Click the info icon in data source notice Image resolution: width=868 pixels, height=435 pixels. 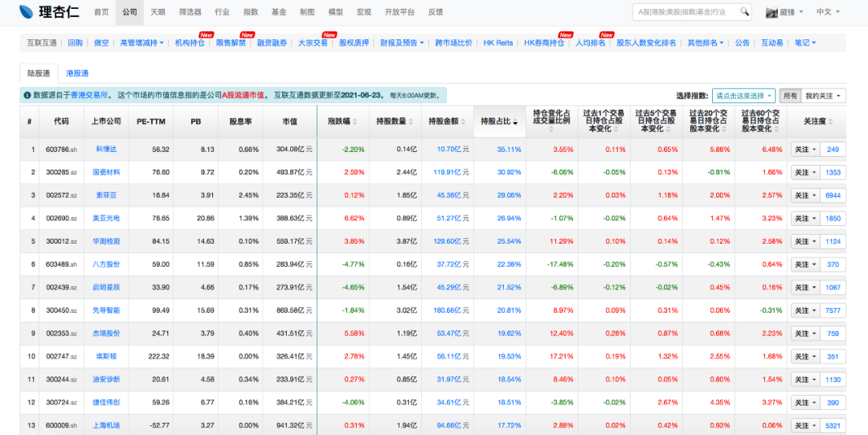(x=27, y=96)
